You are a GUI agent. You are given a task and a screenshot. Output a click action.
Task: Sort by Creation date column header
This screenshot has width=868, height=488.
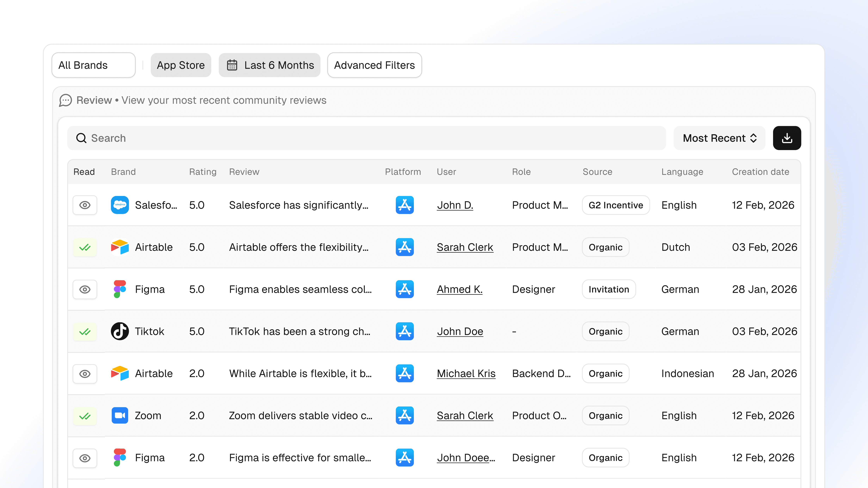[x=760, y=172]
